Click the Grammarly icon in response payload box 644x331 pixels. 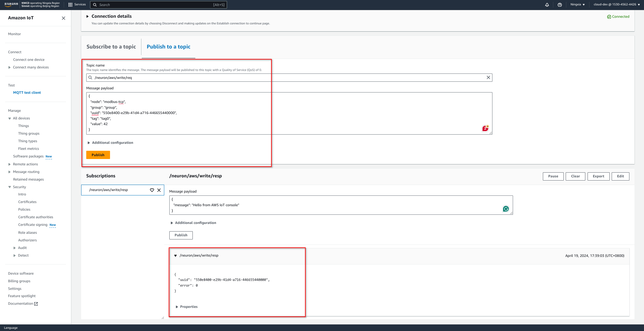pyautogui.click(x=506, y=209)
